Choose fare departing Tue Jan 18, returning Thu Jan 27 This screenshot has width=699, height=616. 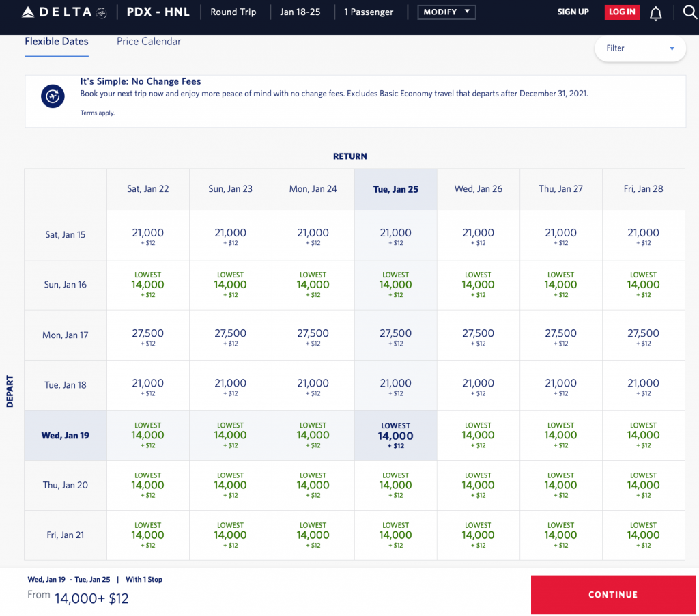tap(560, 386)
